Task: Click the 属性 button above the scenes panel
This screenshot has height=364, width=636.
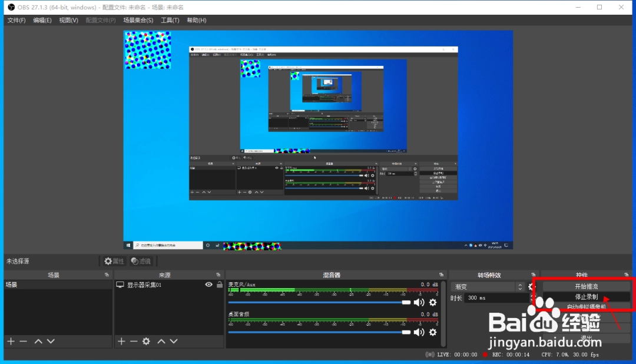Action: coord(114,262)
